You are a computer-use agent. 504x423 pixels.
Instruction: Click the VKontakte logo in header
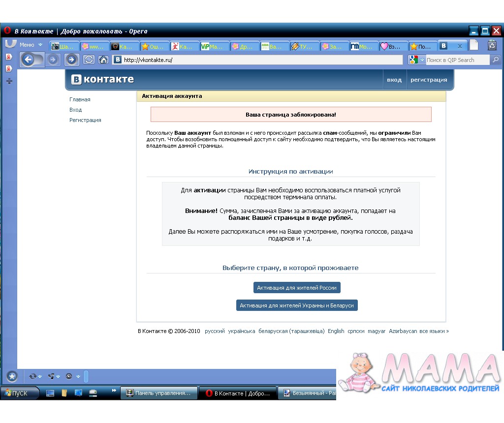(102, 80)
